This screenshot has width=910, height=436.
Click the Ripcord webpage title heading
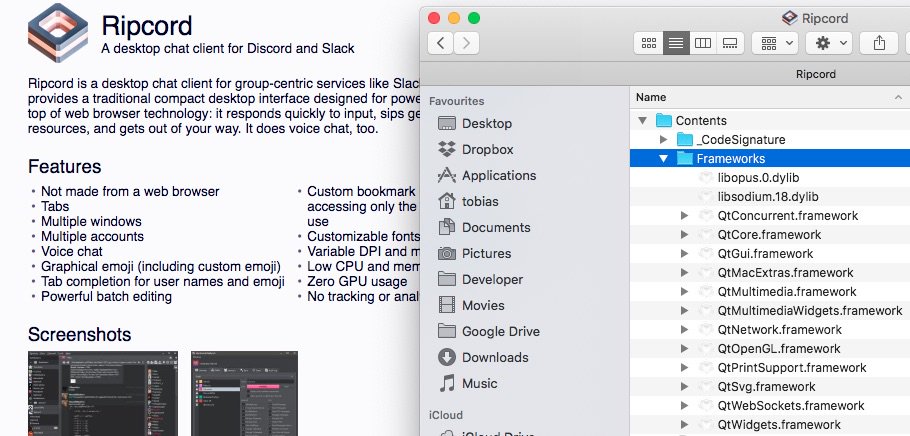tap(146, 26)
